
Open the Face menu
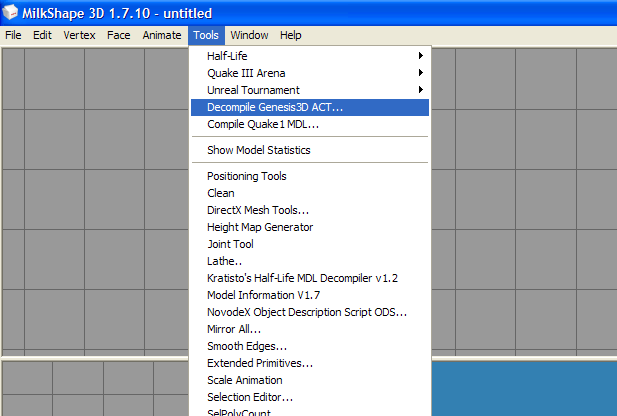pyautogui.click(x=118, y=35)
